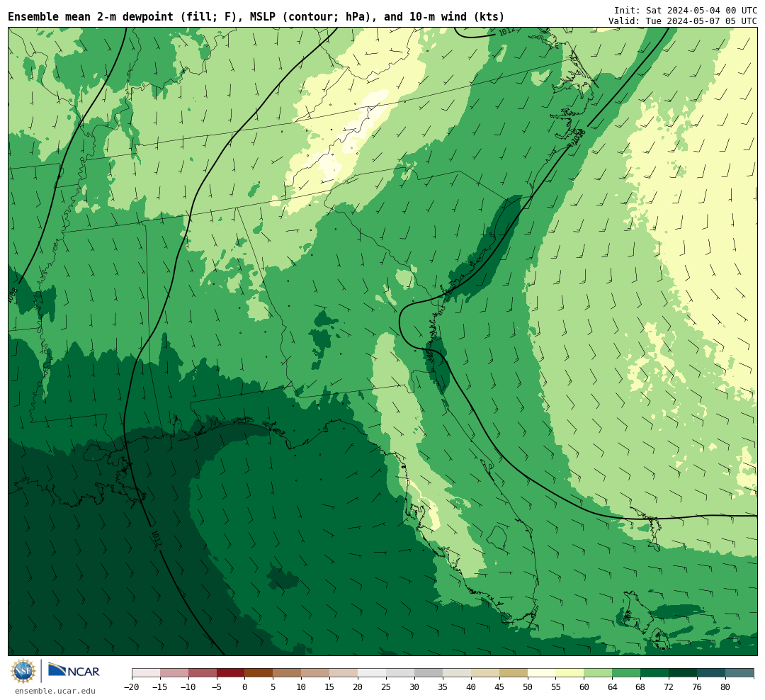Pick the 72 to 76 deep green swatch

coord(684,673)
